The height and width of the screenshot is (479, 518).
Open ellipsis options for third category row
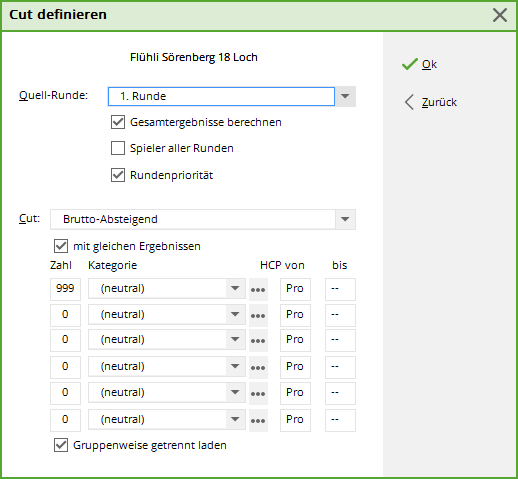pos(258,340)
